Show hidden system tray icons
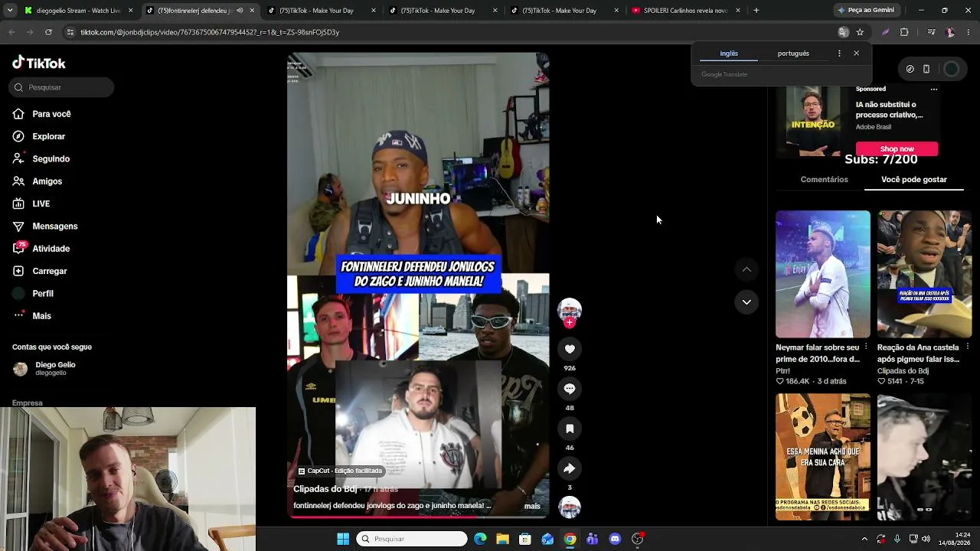Viewport: 980px width, 551px height. [x=864, y=539]
